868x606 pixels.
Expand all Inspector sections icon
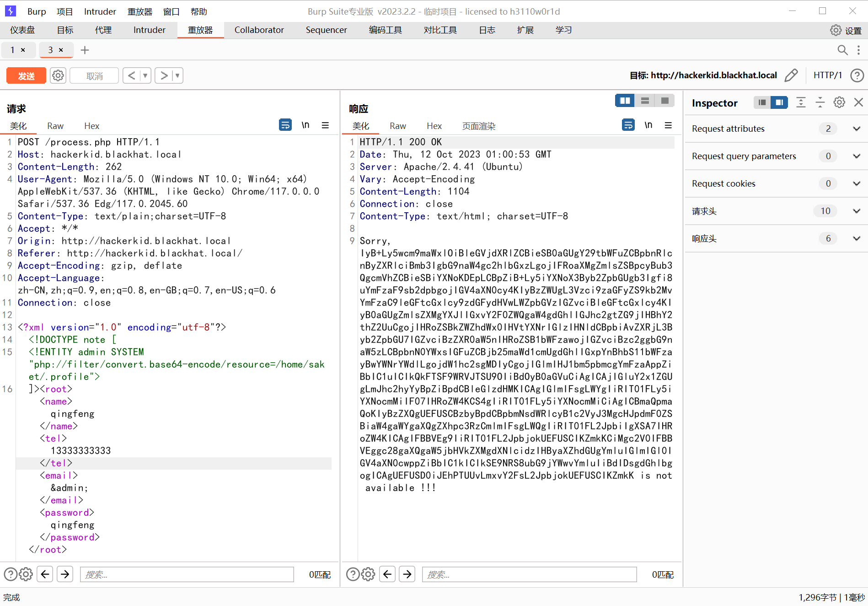801,102
